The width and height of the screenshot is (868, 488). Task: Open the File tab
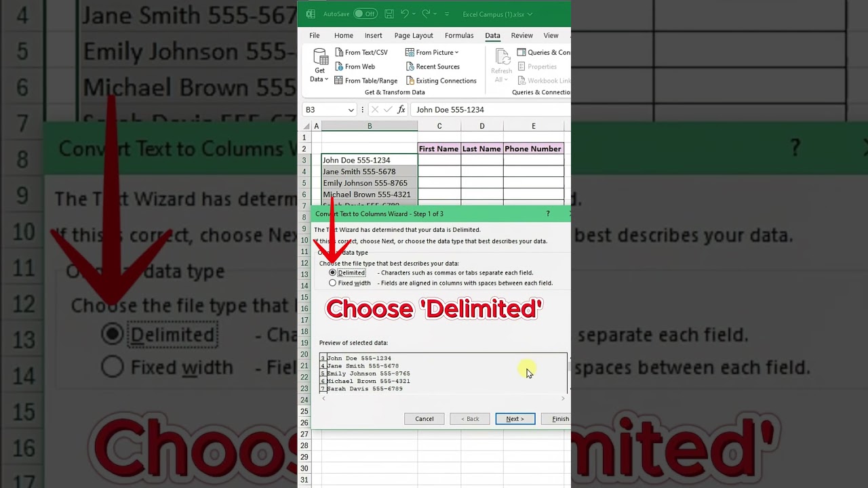315,35
